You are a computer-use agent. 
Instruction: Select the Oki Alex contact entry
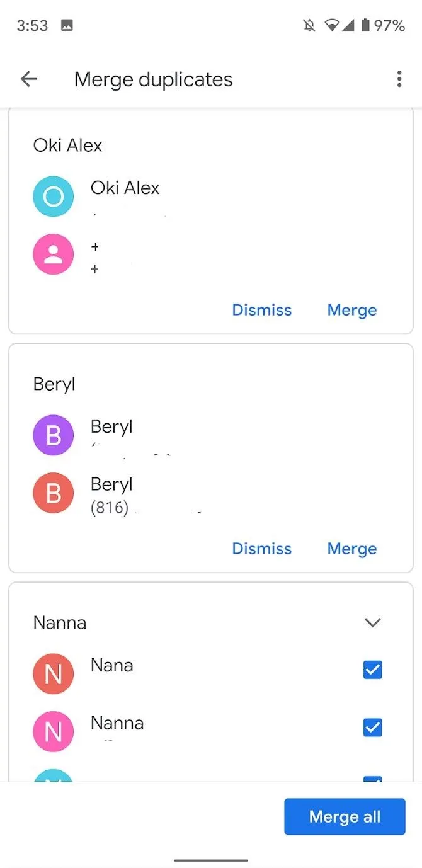tap(210, 197)
